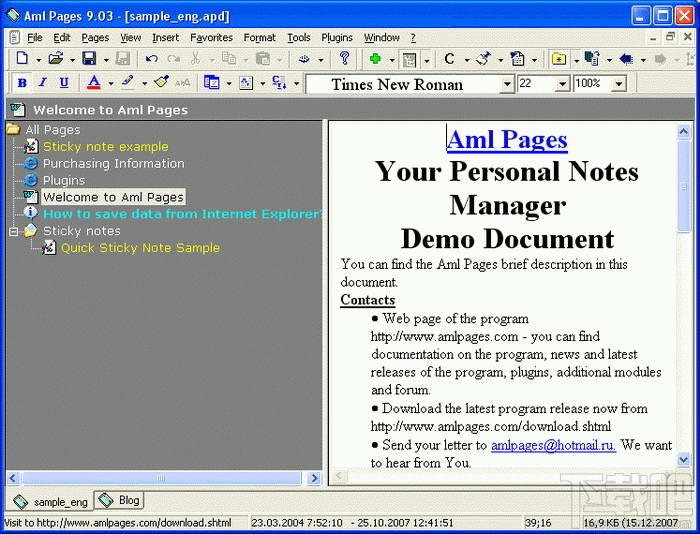Open the File menu
The height and width of the screenshot is (534, 700).
pos(35,38)
